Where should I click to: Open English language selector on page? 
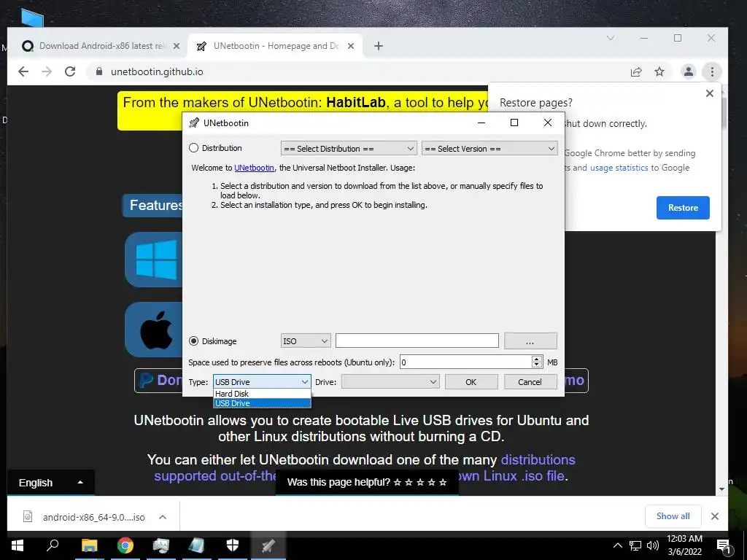click(x=51, y=483)
